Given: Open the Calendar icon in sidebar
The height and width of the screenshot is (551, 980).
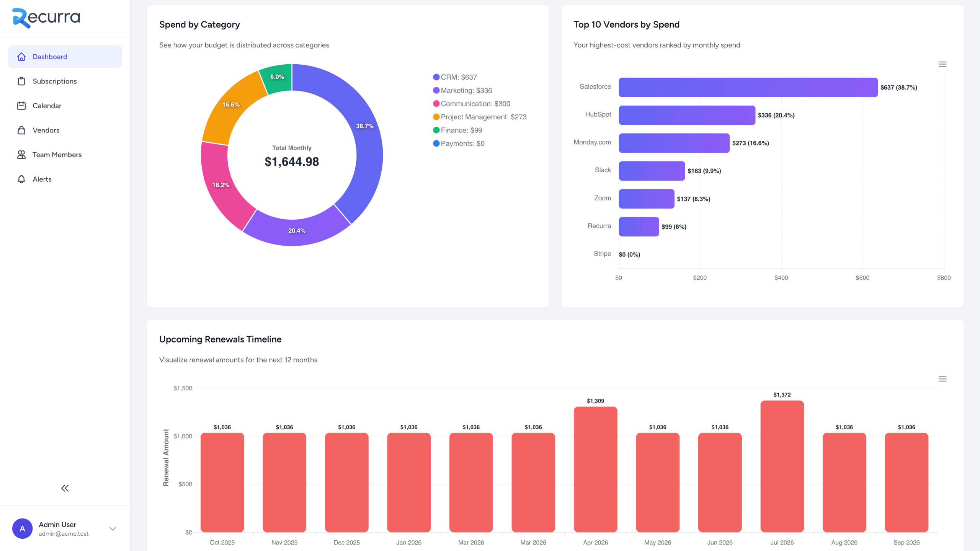Looking at the screenshot, I should click(x=21, y=105).
